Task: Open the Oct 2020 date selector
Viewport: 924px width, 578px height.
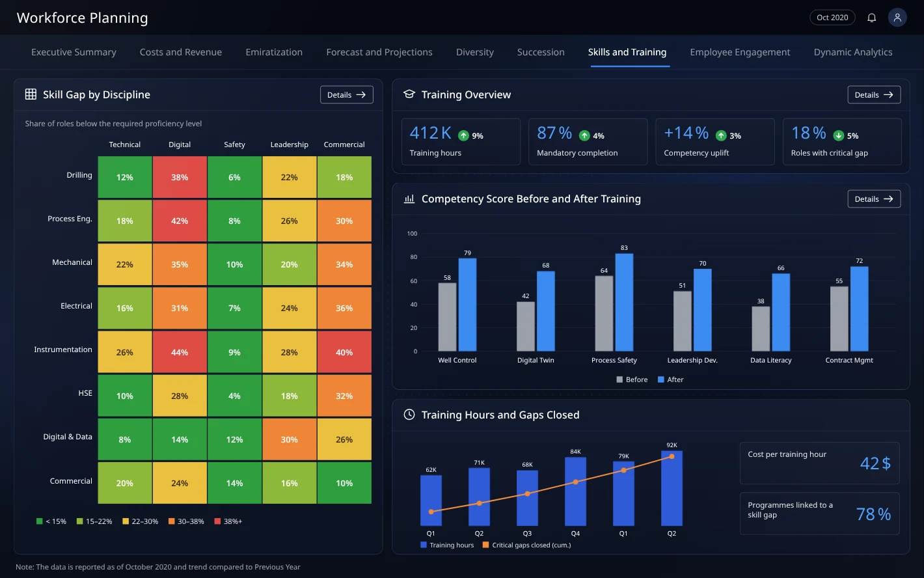Action: coord(832,18)
